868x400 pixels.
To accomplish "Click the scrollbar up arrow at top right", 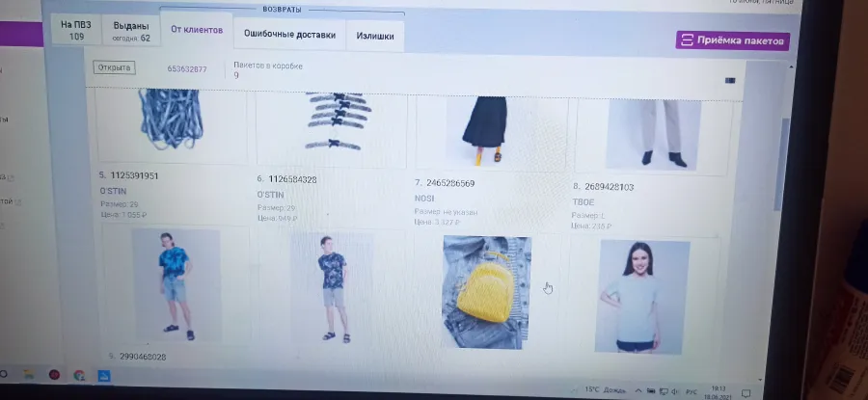I will click(792, 67).
